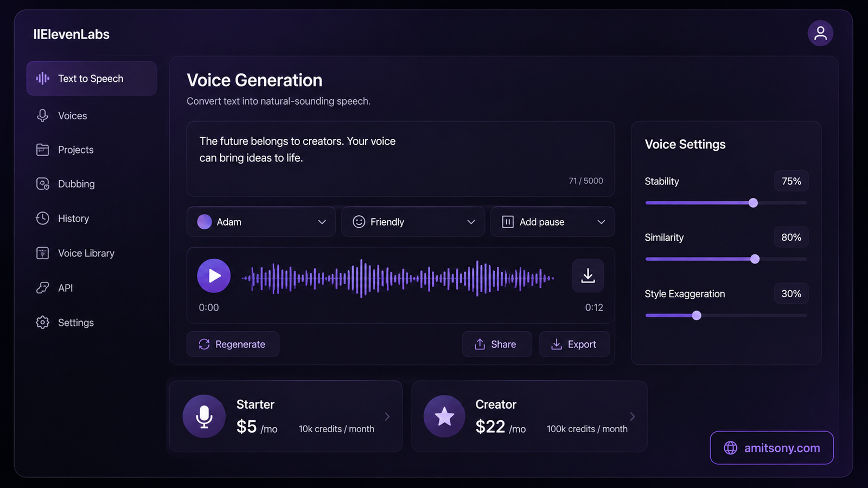Click the Starter plan microphone icon
The width and height of the screenshot is (868, 488).
(204, 416)
